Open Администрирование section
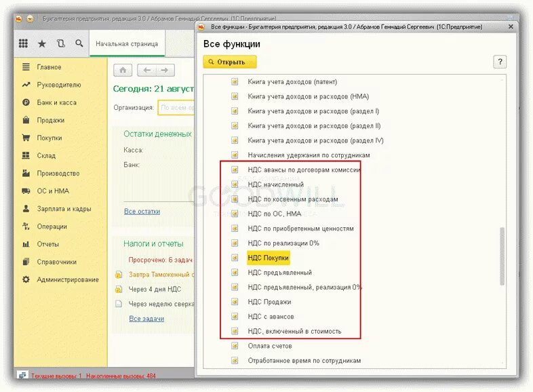The height and width of the screenshot is (392, 533). (x=68, y=279)
